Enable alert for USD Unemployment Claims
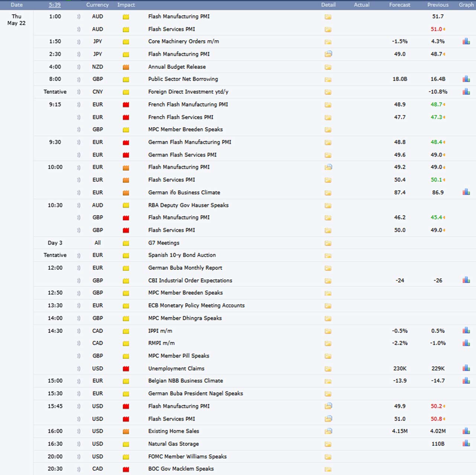The image size is (476, 475). point(78,369)
